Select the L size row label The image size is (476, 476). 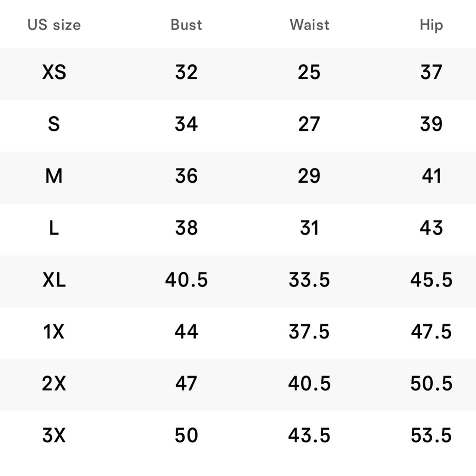(54, 228)
